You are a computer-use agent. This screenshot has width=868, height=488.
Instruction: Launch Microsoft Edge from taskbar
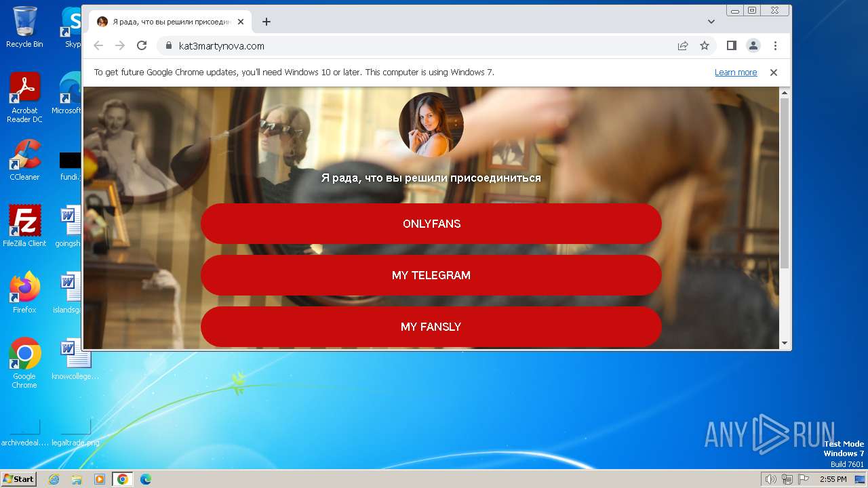click(146, 479)
